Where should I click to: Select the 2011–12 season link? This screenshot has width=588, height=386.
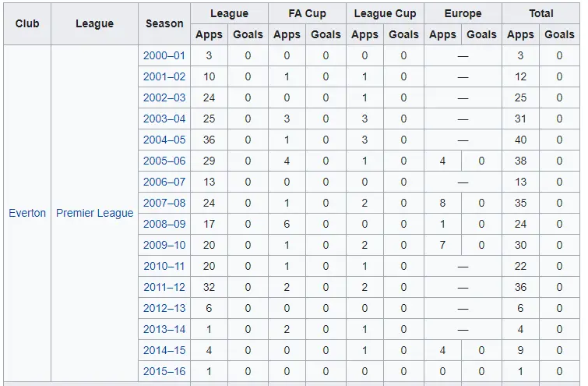[164, 288]
